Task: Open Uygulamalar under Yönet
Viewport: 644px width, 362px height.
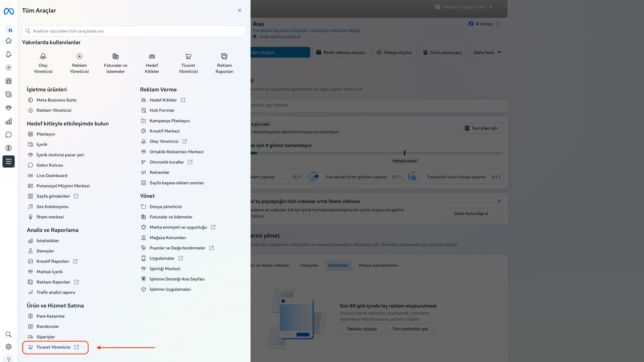Action: click(x=162, y=258)
